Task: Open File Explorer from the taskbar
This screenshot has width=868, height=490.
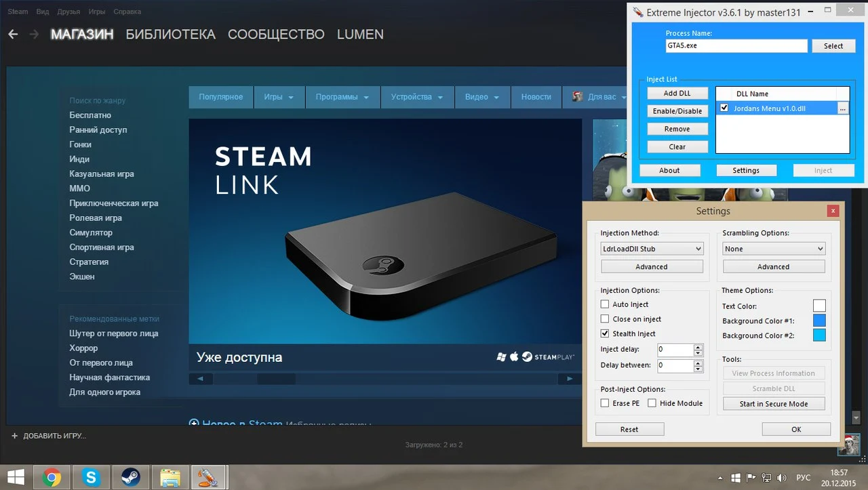Action: tap(170, 478)
